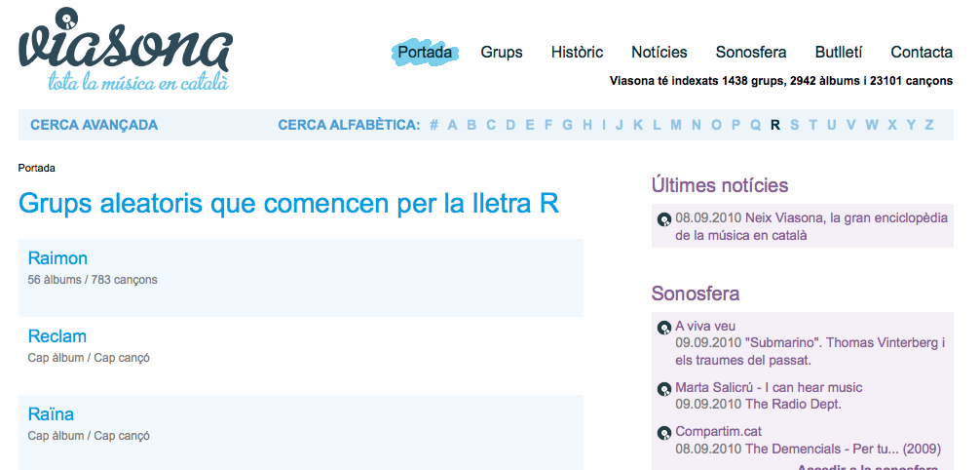This screenshot has height=470, width=980.
Task: Filter groups by letter E
Action: [x=530, y=125]
